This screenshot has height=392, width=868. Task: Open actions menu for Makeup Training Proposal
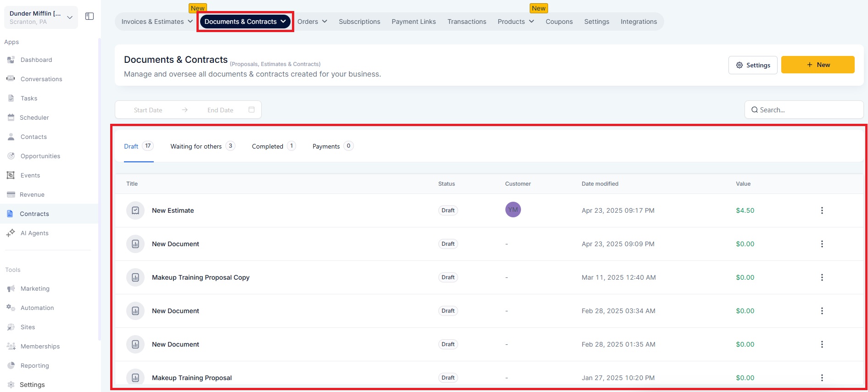click(822, 378)
